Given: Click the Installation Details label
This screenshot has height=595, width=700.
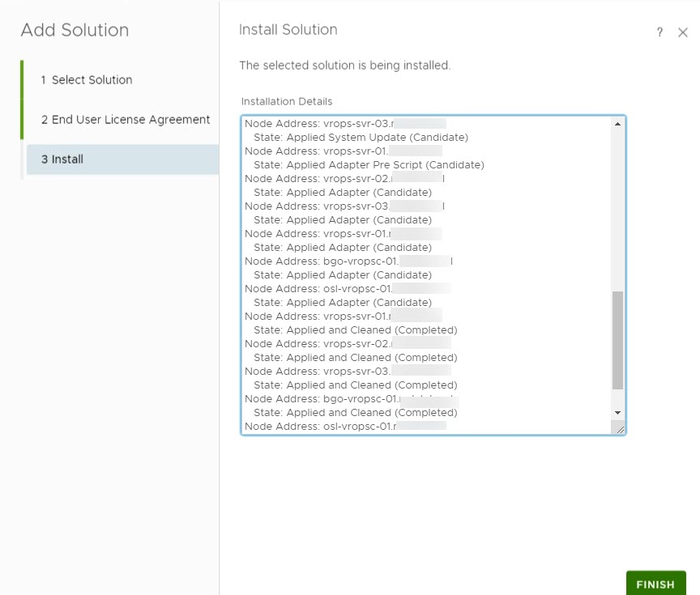Looking at the screenshot, I should [287, 101].
